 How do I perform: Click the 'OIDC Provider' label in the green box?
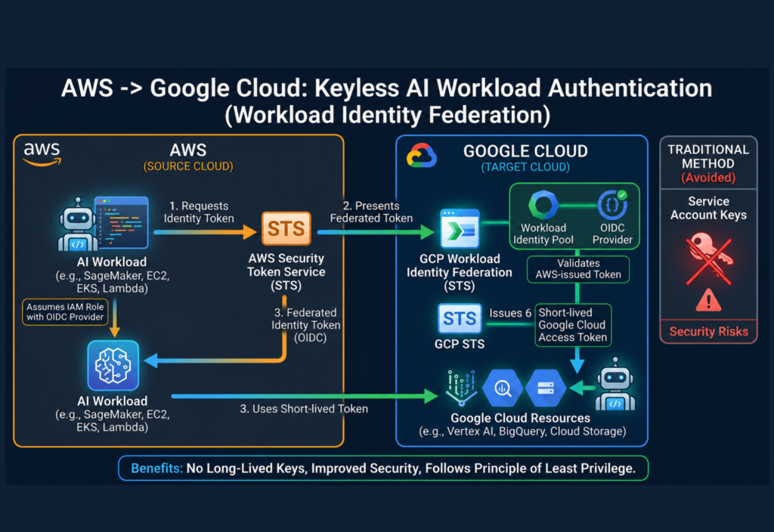click(x=612, y=234)
